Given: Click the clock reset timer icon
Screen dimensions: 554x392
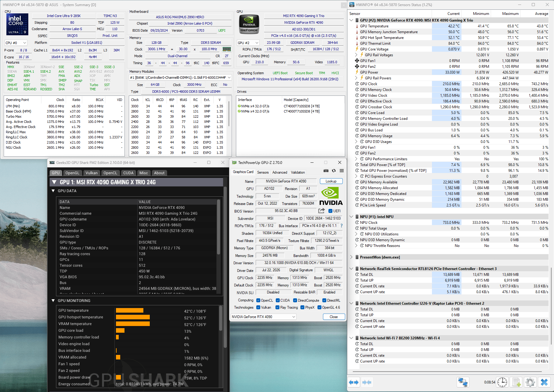Looking at the screenshot, I should (502, 382).
